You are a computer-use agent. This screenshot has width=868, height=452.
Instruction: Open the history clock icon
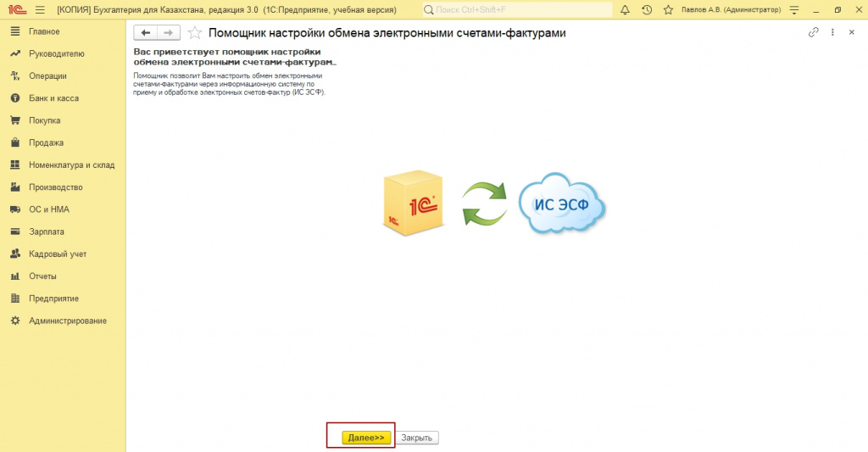click(x=647, y=10)
